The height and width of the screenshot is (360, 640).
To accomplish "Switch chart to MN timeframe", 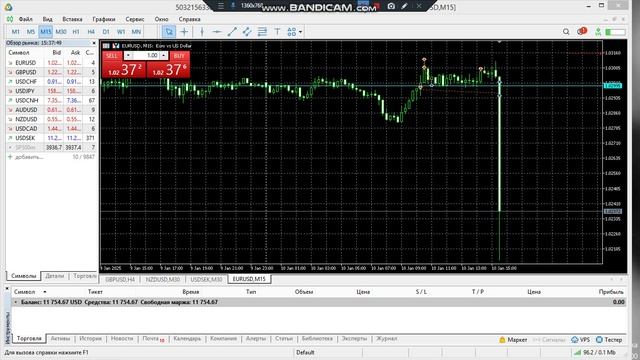I will [x=136, y=32].
